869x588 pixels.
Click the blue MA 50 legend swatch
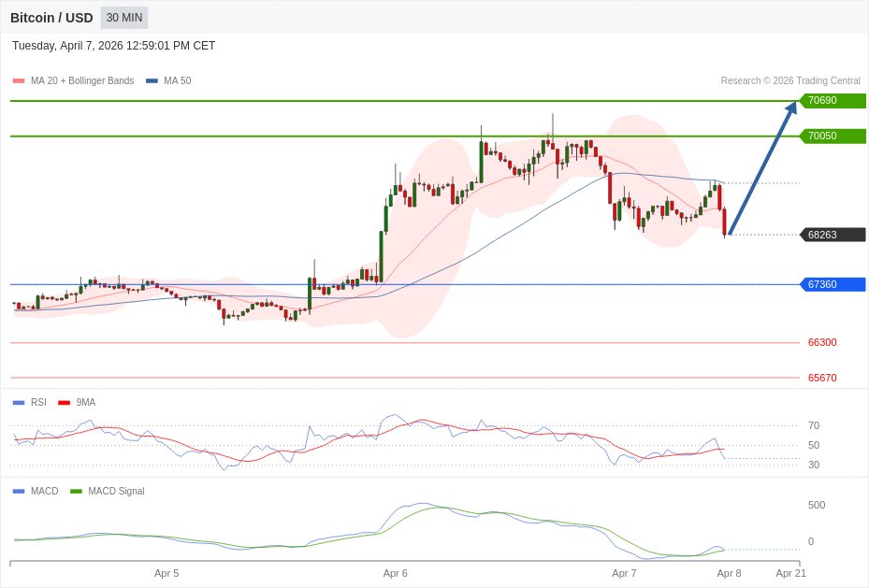[x=152, y=81]
